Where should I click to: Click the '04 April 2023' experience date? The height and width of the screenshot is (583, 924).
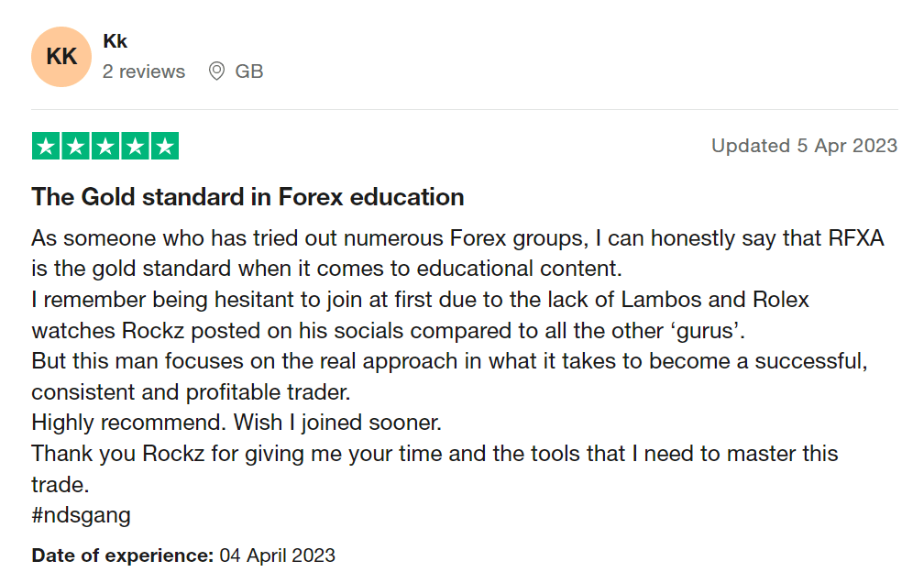pyautogui.click(x=278, y=555)
